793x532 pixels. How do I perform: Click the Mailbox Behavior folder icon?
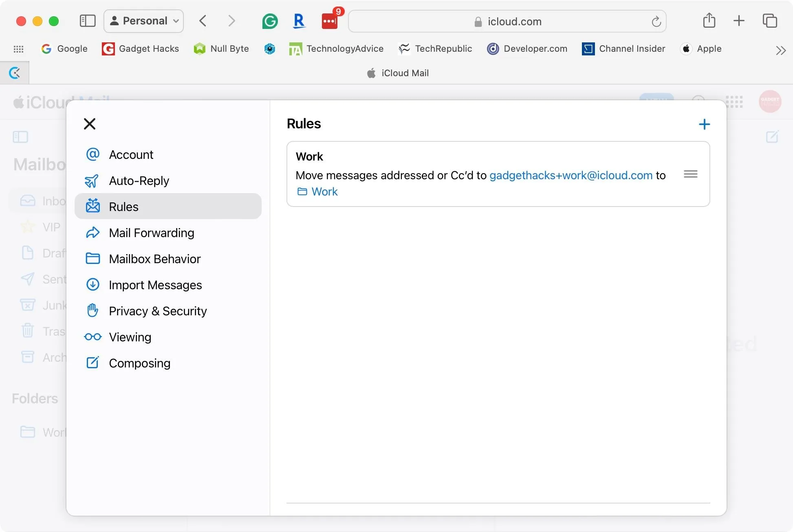[x=93, y=259]
